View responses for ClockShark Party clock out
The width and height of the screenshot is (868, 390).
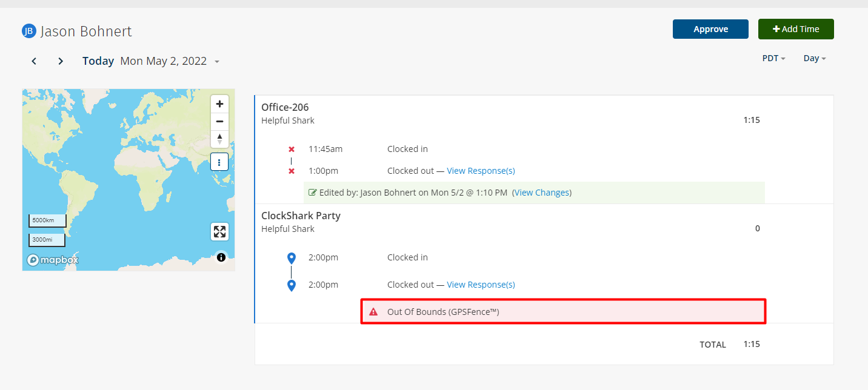tap(481, 285)
